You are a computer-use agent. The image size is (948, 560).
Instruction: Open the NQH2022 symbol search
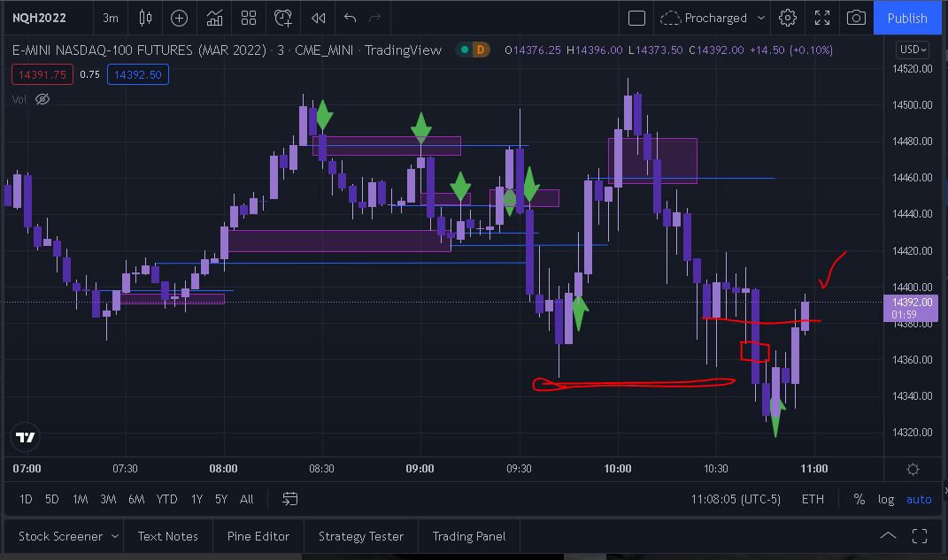point(39,18)
